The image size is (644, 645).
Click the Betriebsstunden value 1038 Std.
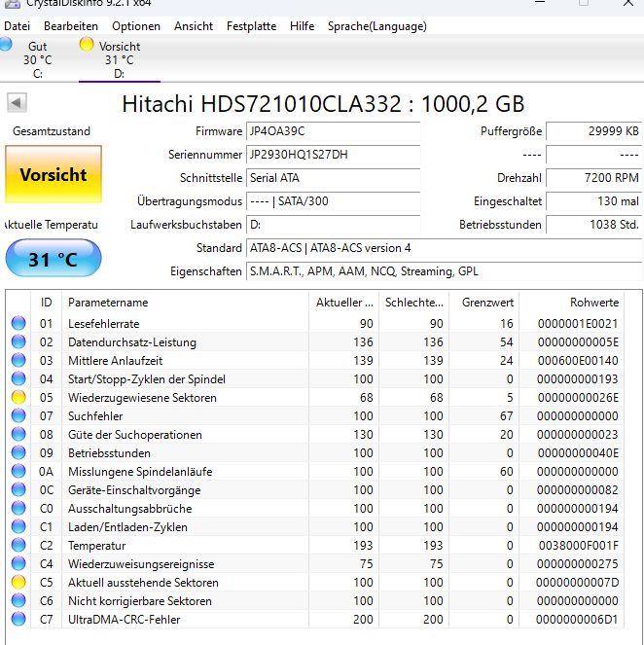pos(593,225)
